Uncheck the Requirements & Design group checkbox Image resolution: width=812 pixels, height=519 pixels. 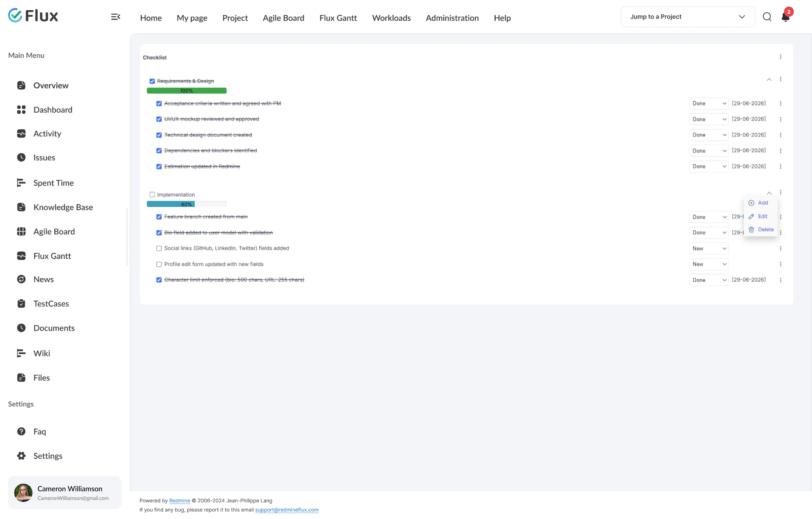pos(152,81)
